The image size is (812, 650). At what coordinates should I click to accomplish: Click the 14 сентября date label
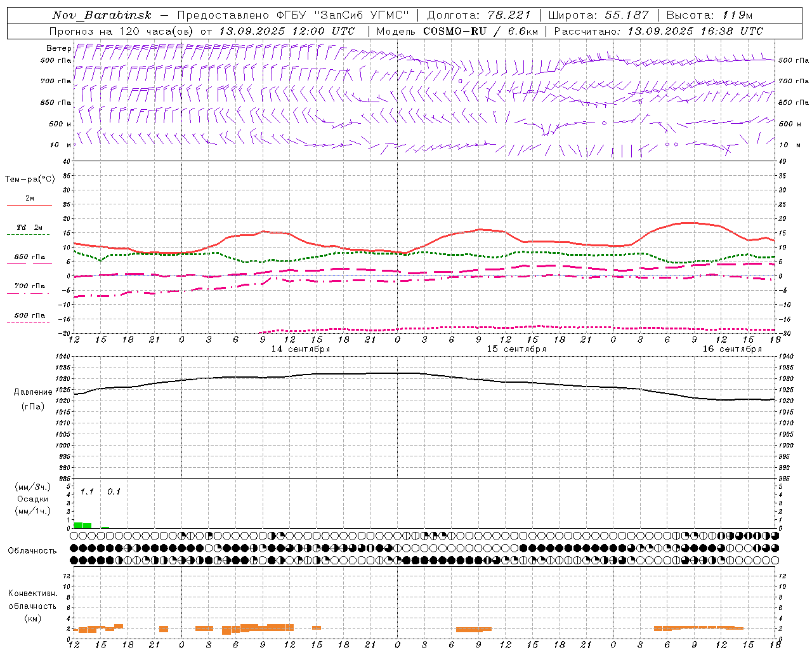tap(301, 349)
